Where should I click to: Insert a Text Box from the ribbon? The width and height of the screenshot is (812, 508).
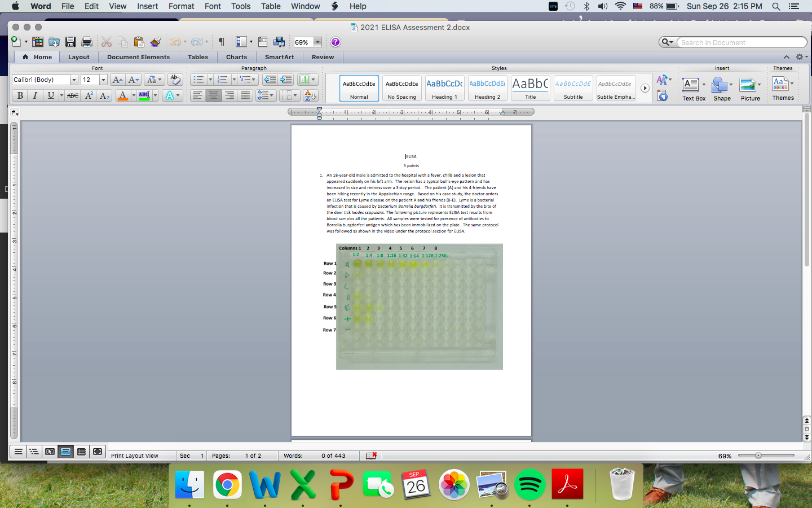(x=694, y=89)
